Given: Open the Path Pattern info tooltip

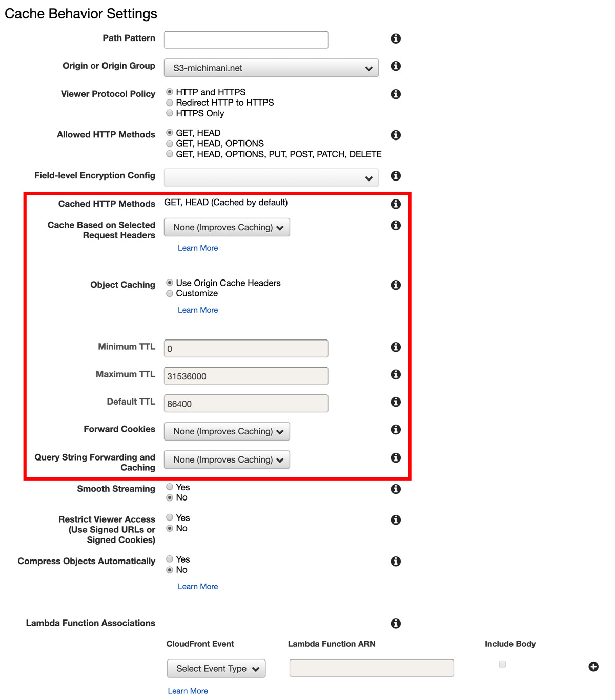Looking at the screenshot, I should point(395,38).
